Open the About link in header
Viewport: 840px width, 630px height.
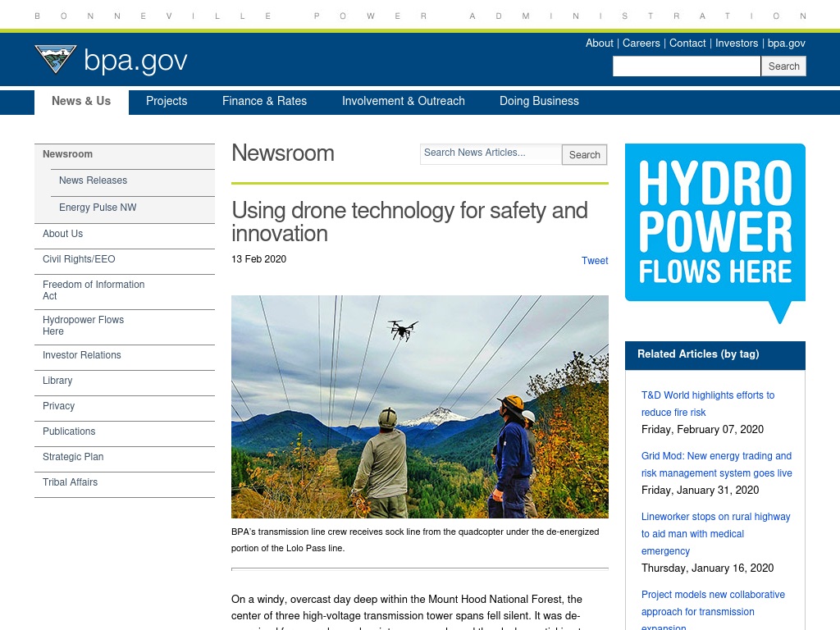599,43
